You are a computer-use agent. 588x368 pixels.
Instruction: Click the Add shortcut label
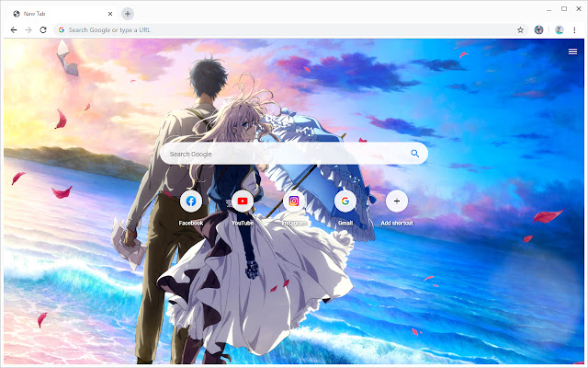[397, 223]
